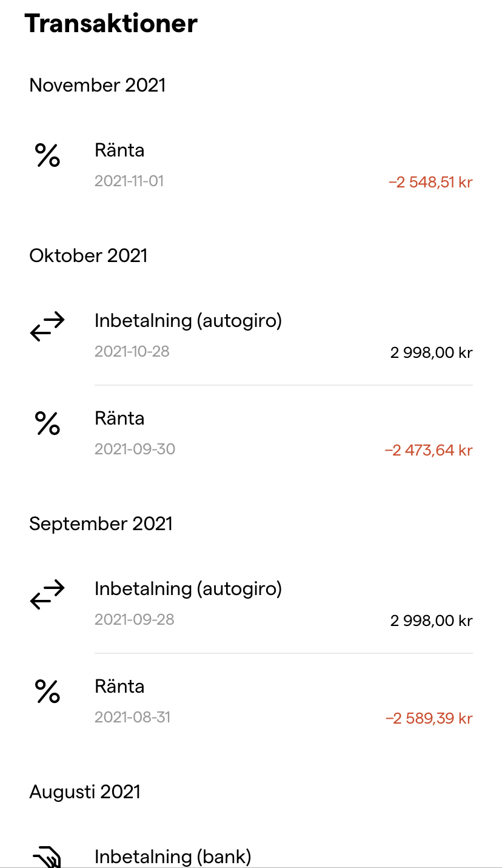The width and height of the screenshot is (502, 868).
Task: Open the September Inbetalning (autogiro) transaction label
Action: pyautogui.click(x=188, y=588)
